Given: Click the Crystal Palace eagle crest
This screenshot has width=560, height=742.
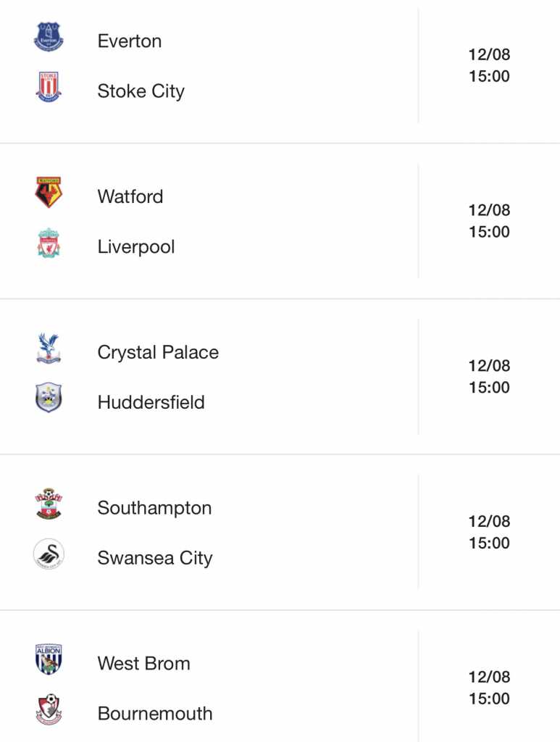Looking at the screenshot, I should (49, 349).
